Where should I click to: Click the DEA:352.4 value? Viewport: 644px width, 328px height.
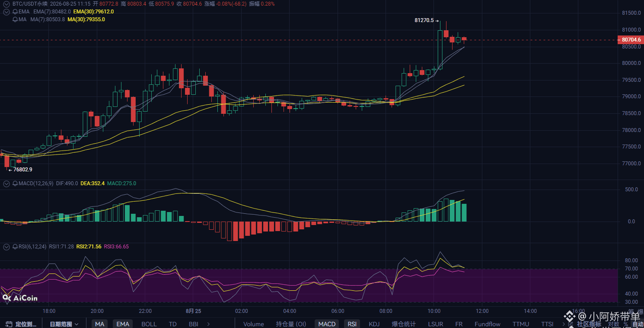tap(92, 183)
